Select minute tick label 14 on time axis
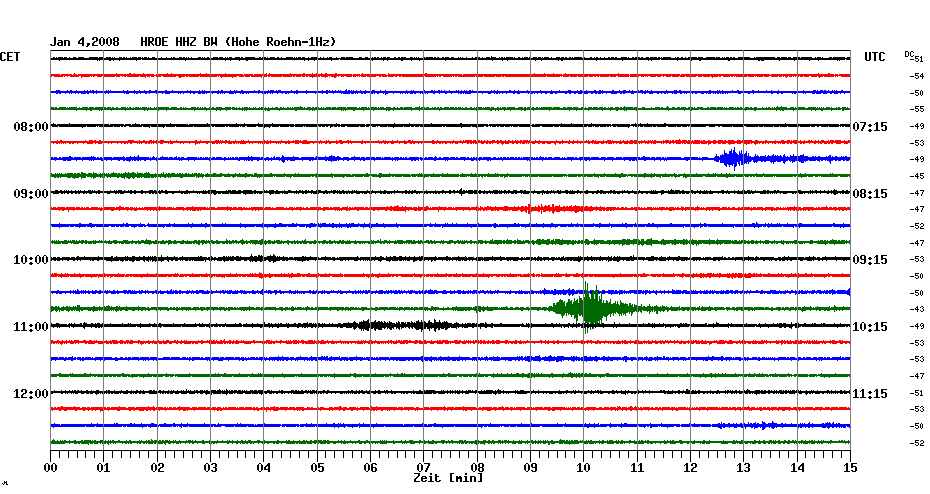 [797, 468]
